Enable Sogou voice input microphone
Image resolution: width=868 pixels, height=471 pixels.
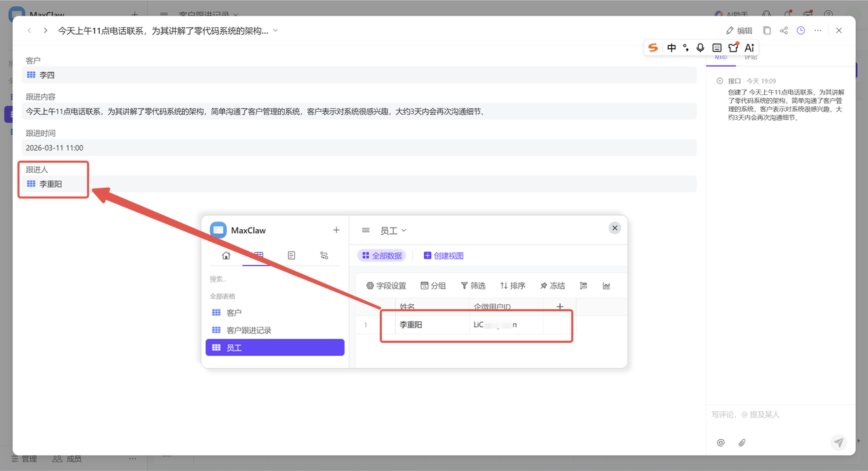[x=701, y=47]
